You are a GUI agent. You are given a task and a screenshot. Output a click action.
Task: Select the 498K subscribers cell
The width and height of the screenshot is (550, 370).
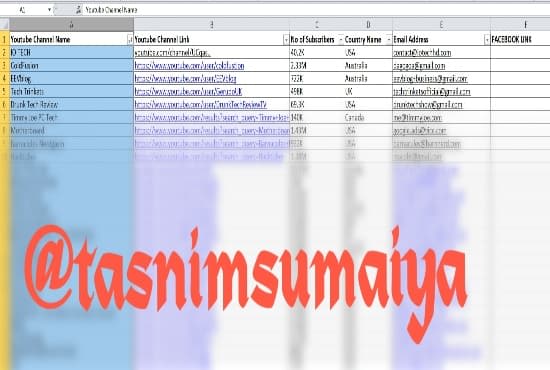316,91
